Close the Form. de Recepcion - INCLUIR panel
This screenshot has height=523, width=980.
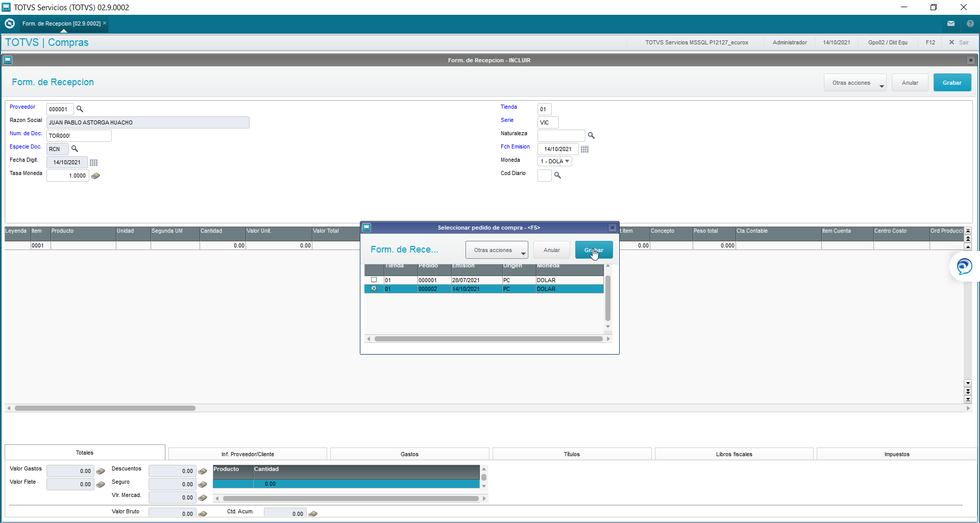[x=971, y=60]
